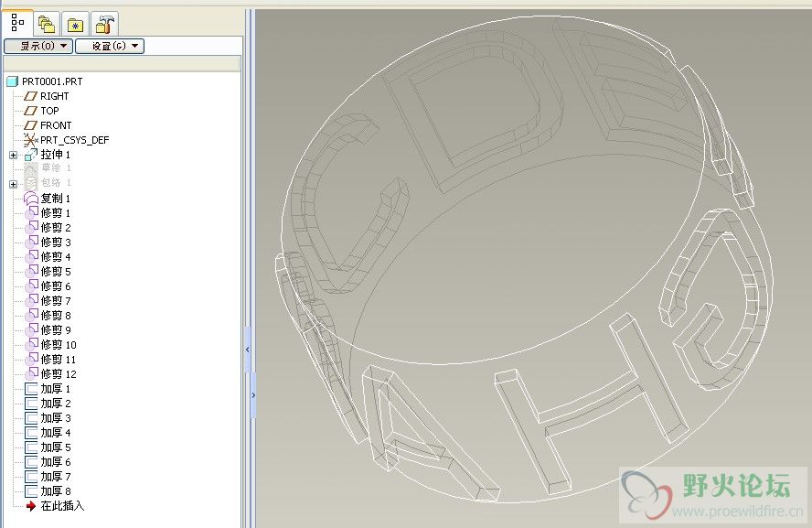
Task: Select 加厚 1 thicken feature
Action: tap(56, 389)
